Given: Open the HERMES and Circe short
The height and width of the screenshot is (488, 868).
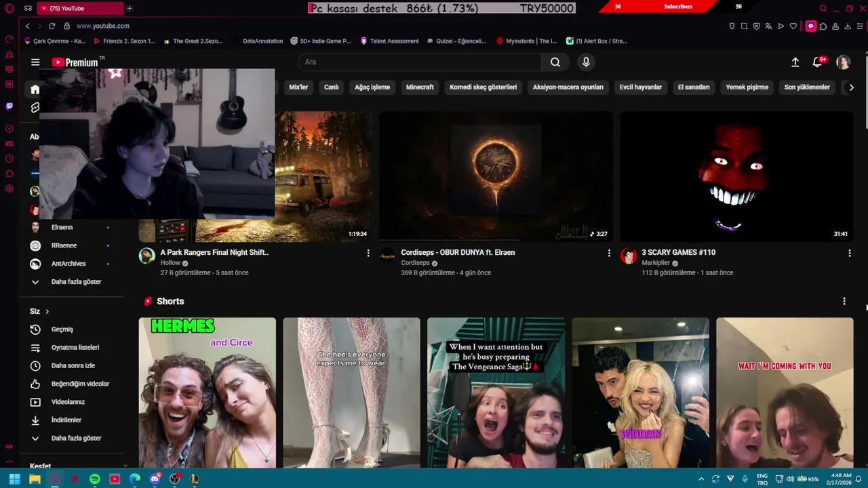Looking at the screenshot, I should pos(208,393).
